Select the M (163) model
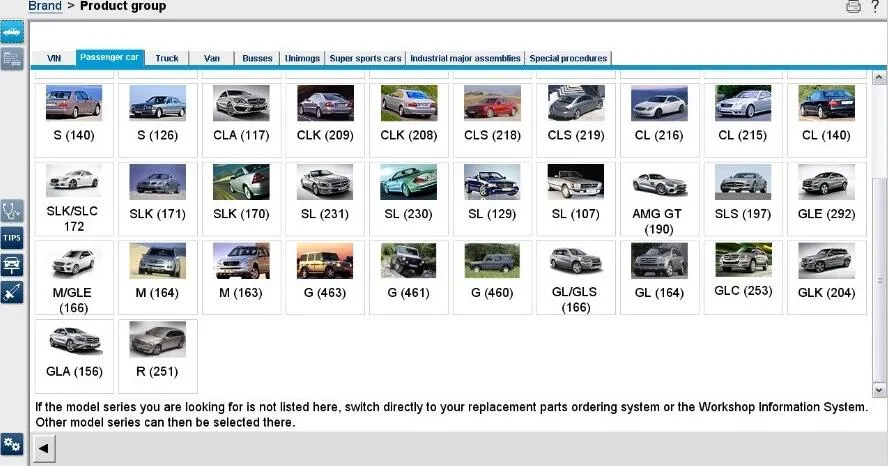Viewport: 888px width, 466px height. (241, 277)
